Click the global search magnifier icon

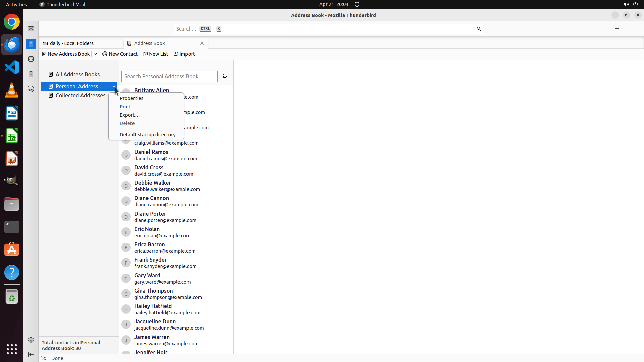tap(479, 29)
